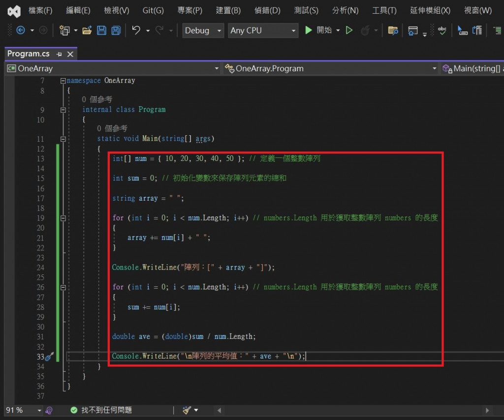Navigate backward with the back arrow
Viewport: 504px width, 420px height.
(x=21, y=30)
